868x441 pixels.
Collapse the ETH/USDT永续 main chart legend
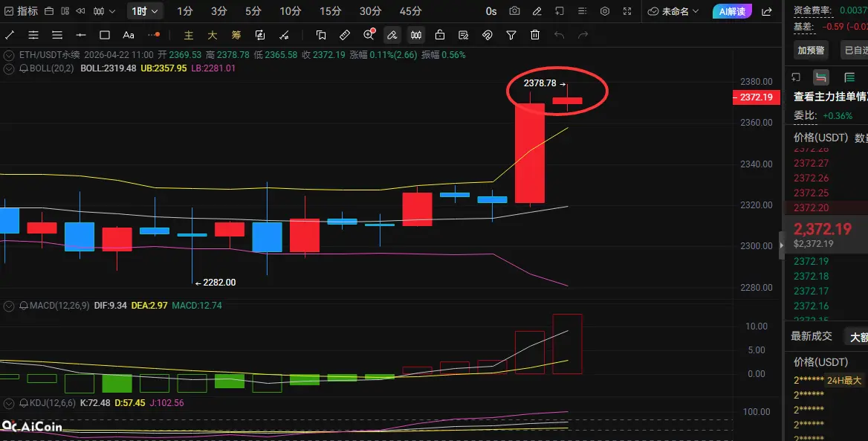9,55
